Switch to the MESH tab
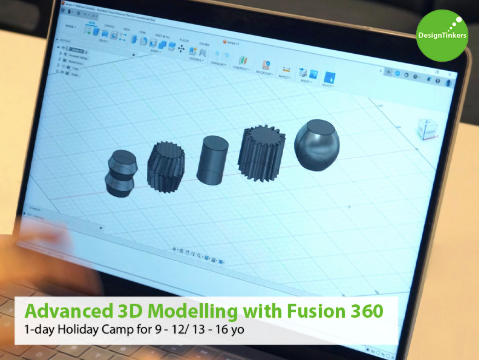479x360 pixels. (x=127, y=29)
